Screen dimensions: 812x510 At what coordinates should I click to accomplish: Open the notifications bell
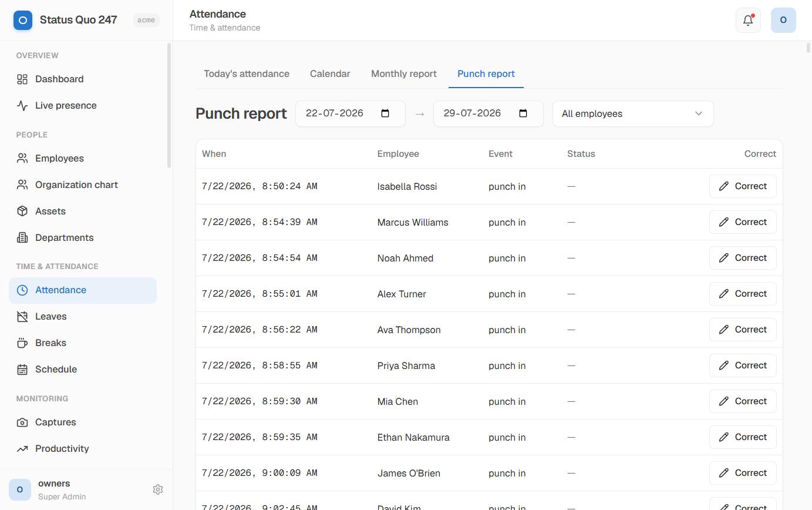pyautogui.click(x=748, y=20)
